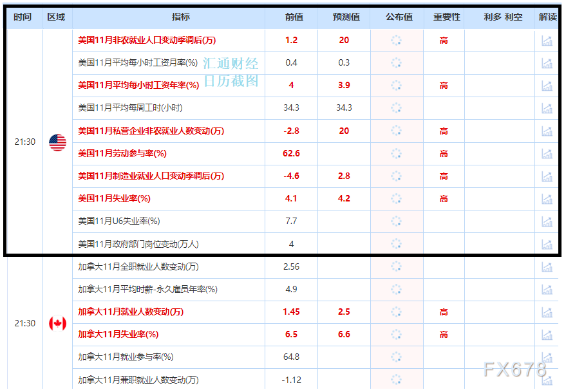The width and height of the screenshot is (566, 392).
Task: Open the chart icon for 美国11月失业率
Action: (547, 198)
